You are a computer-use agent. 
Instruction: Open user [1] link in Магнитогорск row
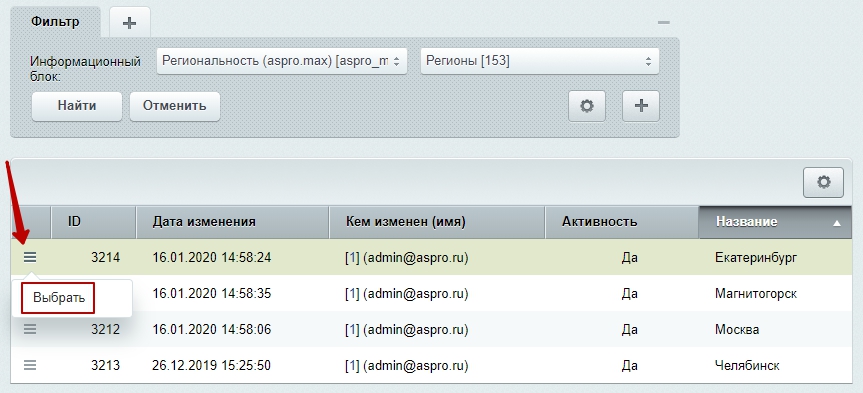(x=352, y=294)
